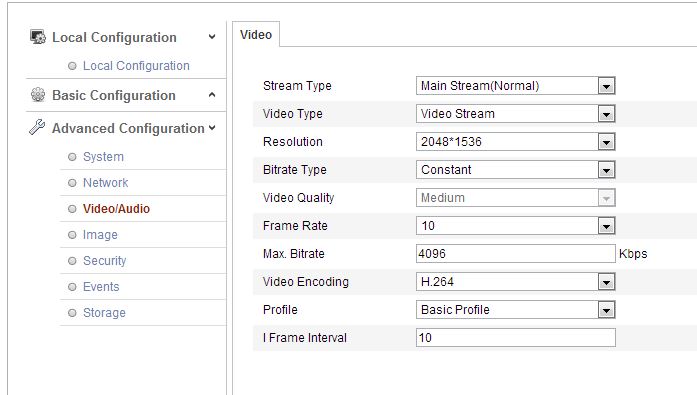Go to the Image settings page
Viewport: 697px width, 395px height.
pos(100,235)
